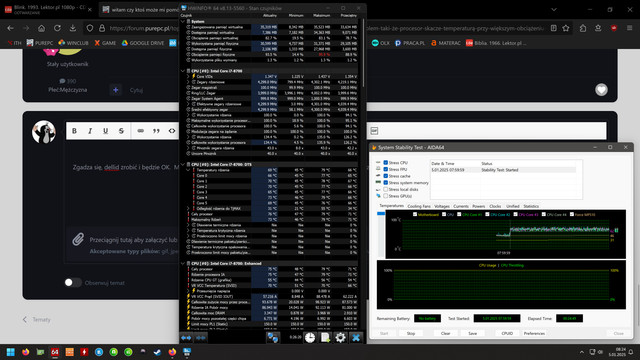Click Underline formatting in forum editor
Viewport: 640px width, 360px height.
pyautogui.click(x=105, y=131)
